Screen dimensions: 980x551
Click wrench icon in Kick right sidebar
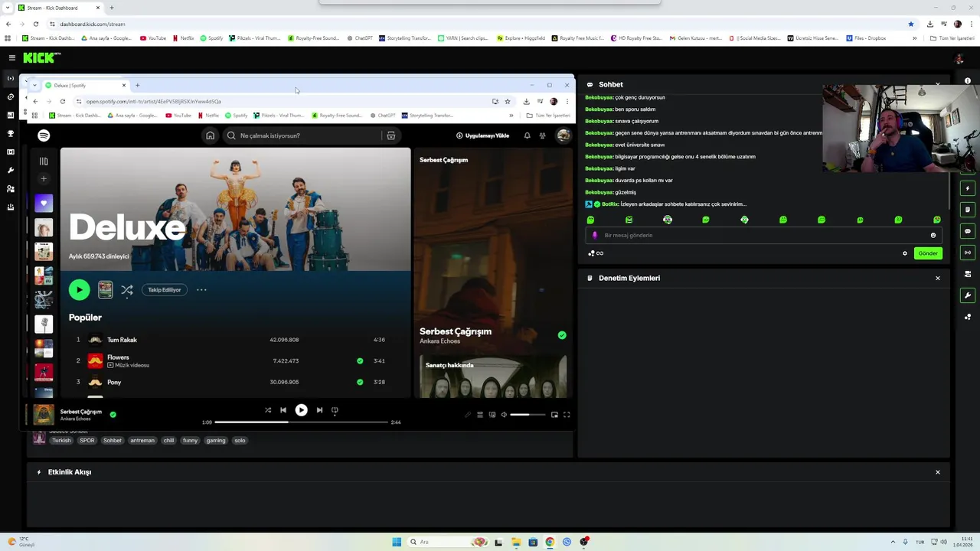click(x=968, y=295)
